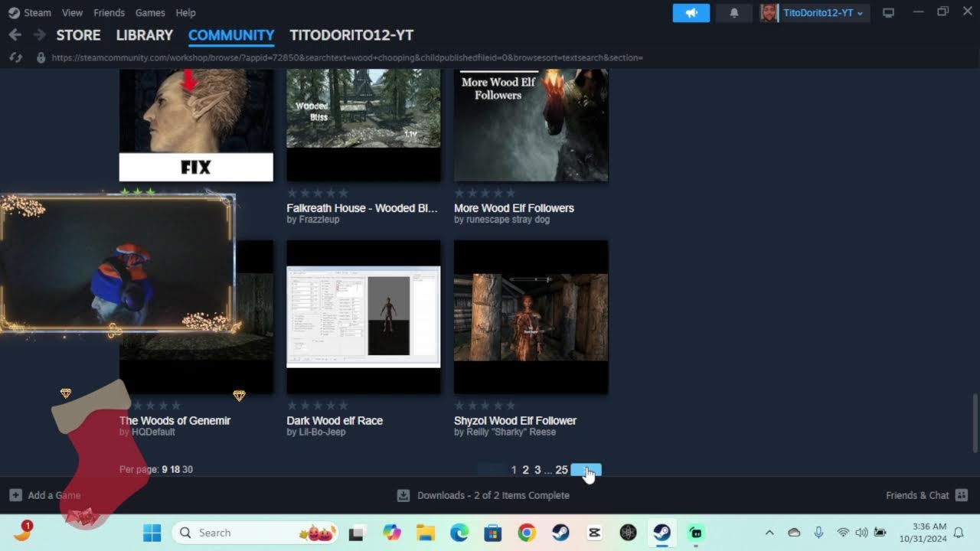Screen dimensions: 980x551
Task: Click the padlock icon beside the URL
Action: click(x=41, y=57)
